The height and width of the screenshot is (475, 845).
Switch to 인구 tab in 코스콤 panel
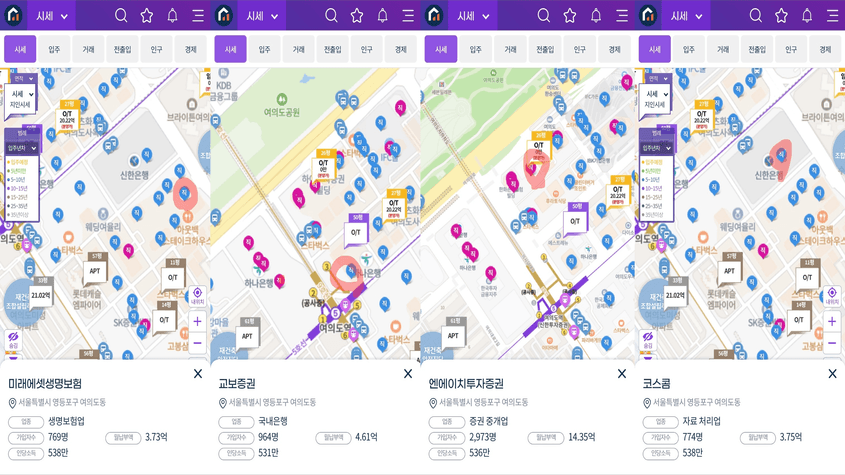coord(791,49)
